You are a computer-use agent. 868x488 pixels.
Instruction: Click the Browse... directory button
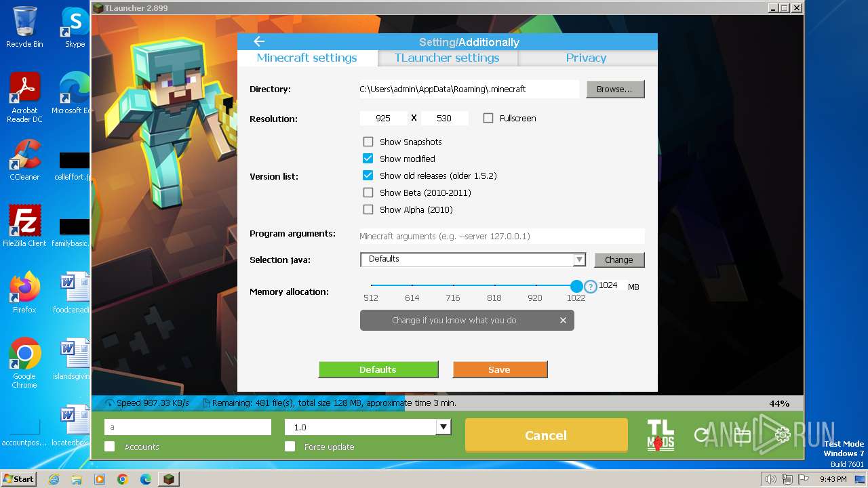pos(615,89)
